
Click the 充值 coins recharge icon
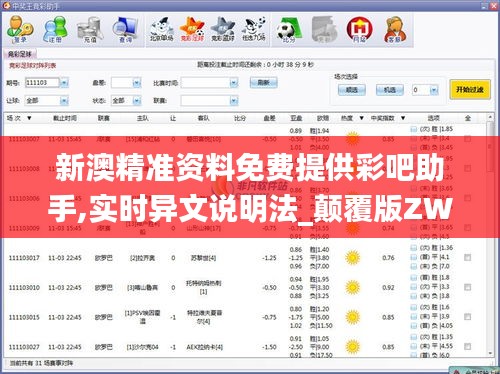90,29
